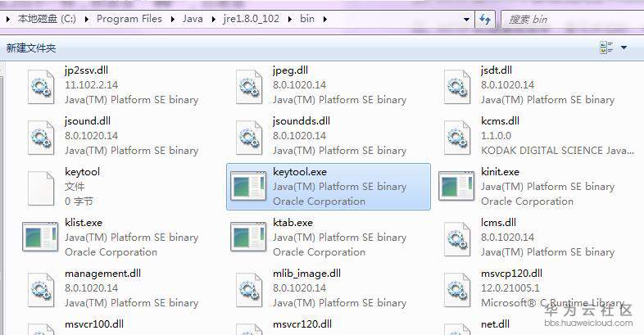Expand the arrow after Java breadcrumb
Screen dimensions: 644x335
coord(213,19)
